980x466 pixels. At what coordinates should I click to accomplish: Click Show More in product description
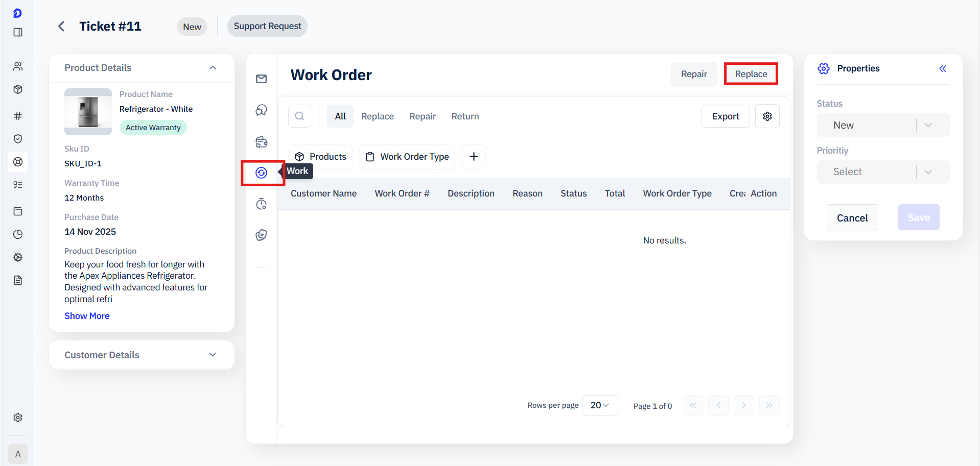[87, 316]
